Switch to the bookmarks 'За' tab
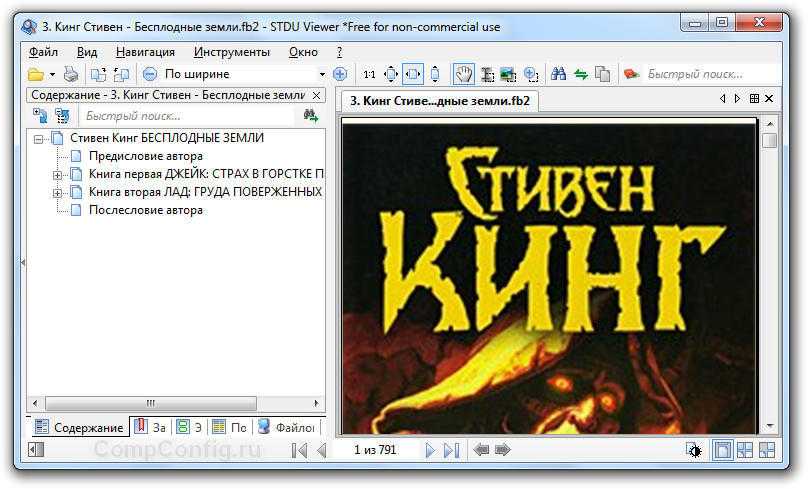The height and width of the screenshot is (489, 808). (150, 428)
